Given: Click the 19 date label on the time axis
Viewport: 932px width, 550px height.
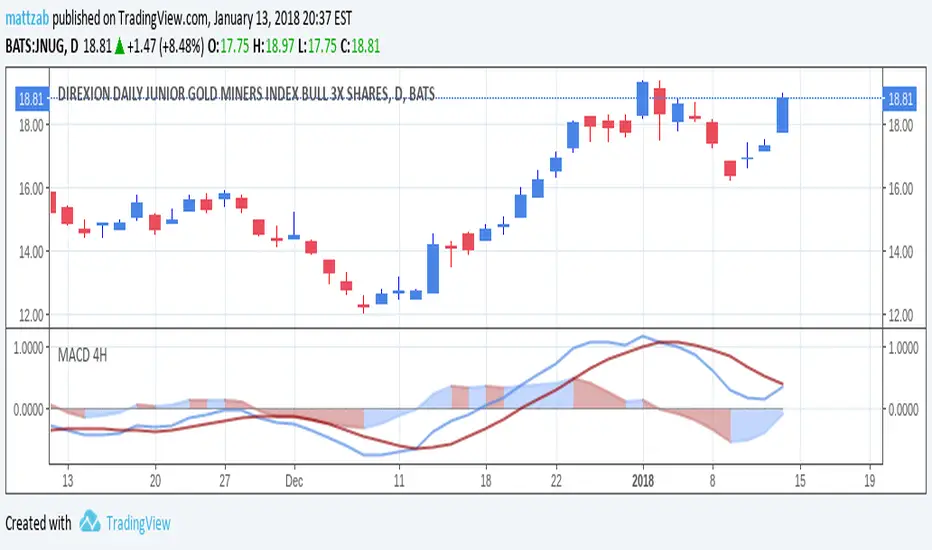Looking at the screenshot, I should pos(870,480).
